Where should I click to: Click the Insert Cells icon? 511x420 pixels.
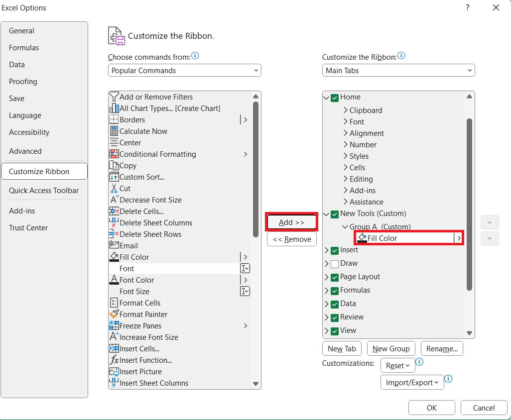click(114, 349)
